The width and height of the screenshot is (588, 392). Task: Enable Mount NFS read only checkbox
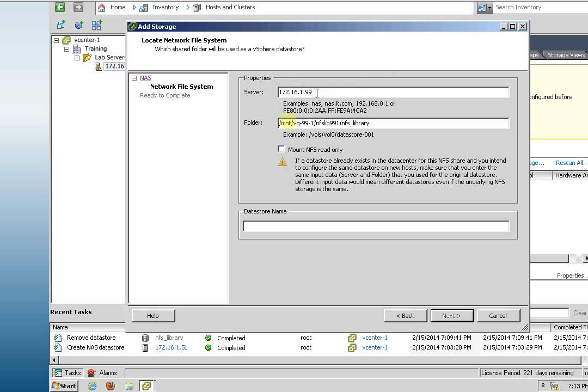281,149
